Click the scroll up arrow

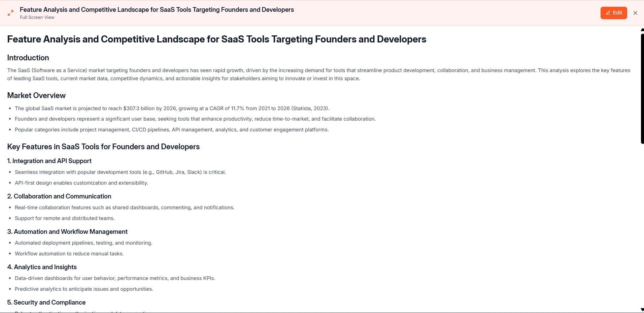(642, 30)
